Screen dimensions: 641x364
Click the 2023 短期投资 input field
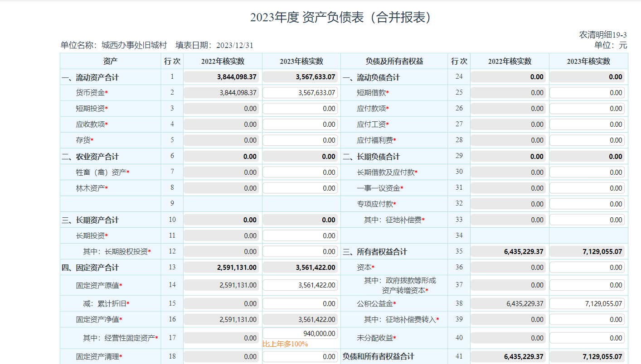pos(300,109)
